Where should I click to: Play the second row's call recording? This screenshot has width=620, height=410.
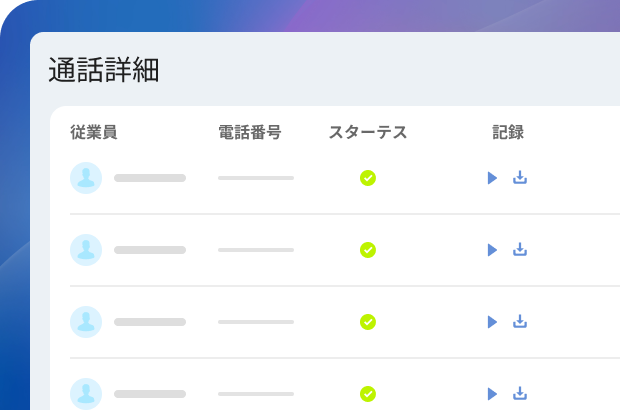click(492, 250)
